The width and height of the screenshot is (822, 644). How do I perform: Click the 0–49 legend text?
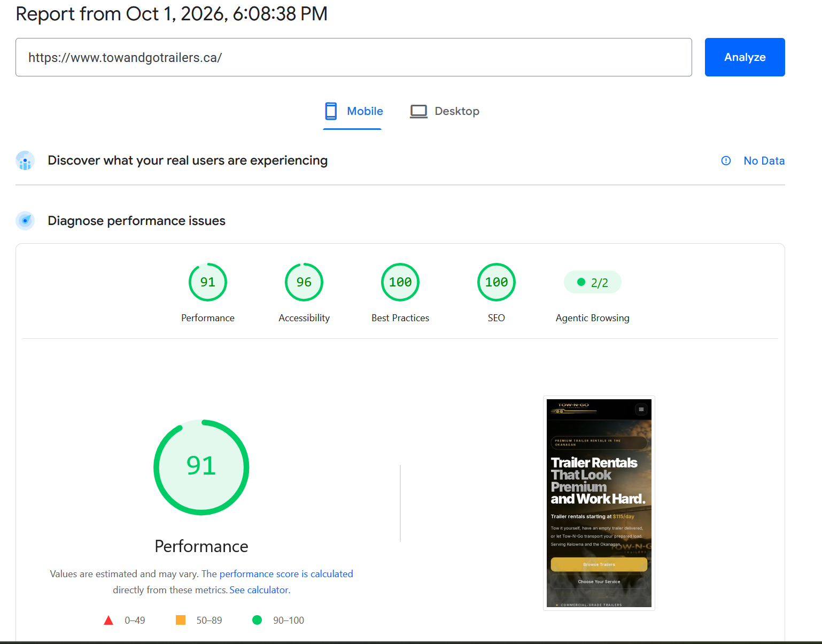(x=135, y=620)
